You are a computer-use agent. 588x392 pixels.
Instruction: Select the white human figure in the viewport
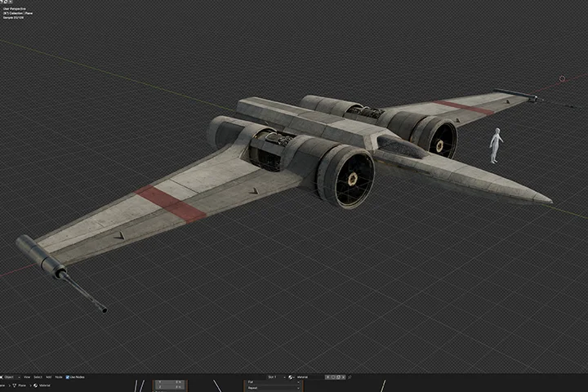click(x=496, y=145)
